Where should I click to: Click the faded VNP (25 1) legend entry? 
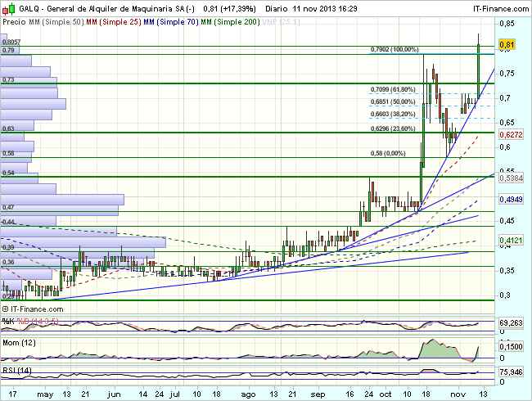pos(281,22)
